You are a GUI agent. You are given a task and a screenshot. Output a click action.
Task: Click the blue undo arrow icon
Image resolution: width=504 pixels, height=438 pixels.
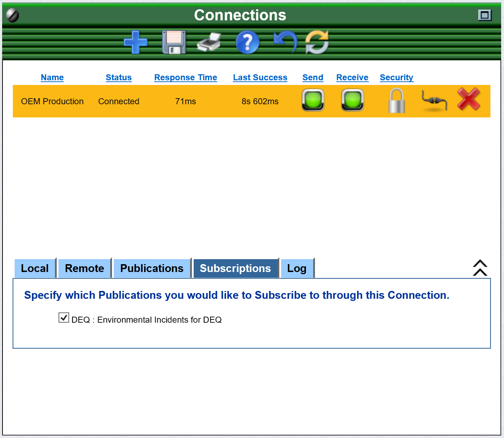coord(285,41)
